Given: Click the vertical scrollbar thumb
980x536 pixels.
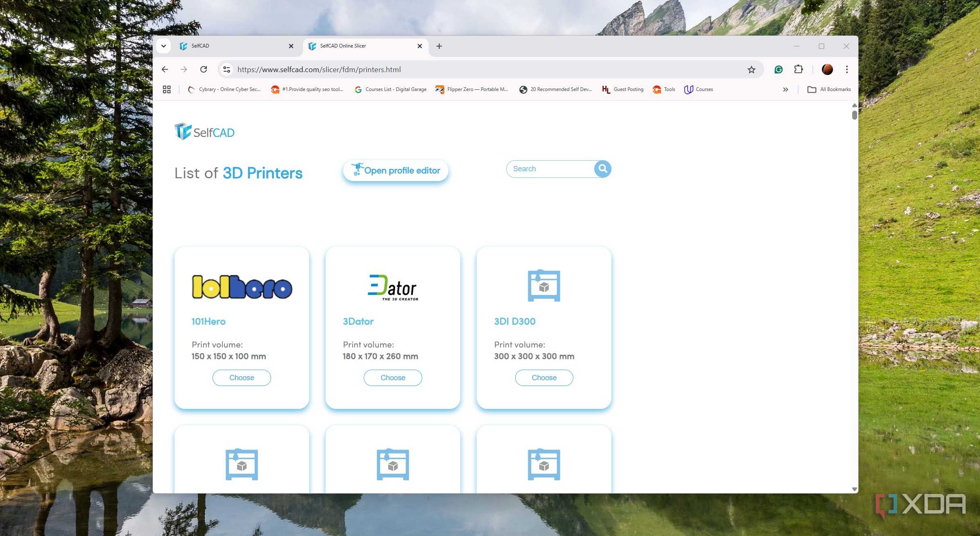Looking at the screenshot, I should [x=854, y=115].
